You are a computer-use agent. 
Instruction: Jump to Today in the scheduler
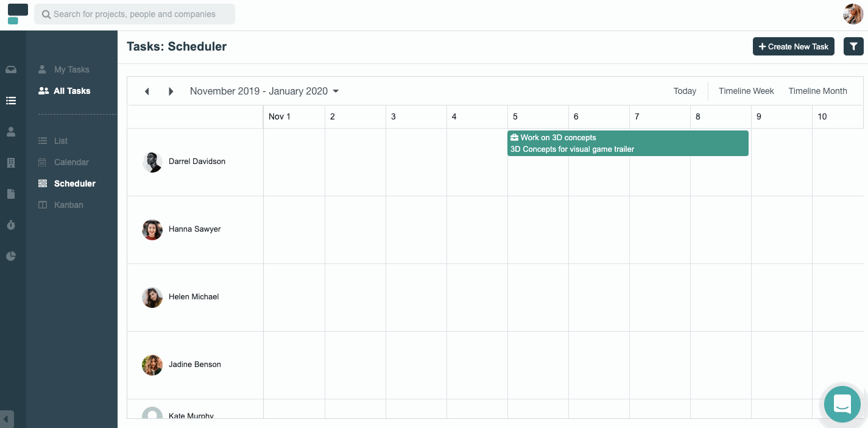coord(685,91)
